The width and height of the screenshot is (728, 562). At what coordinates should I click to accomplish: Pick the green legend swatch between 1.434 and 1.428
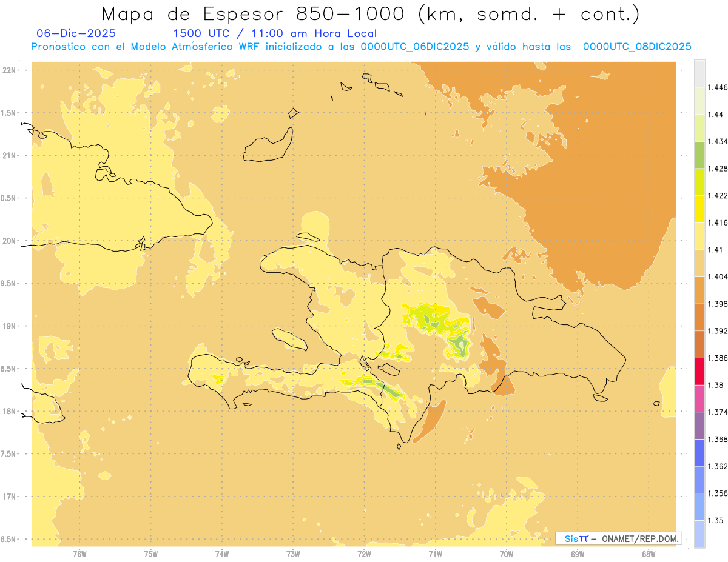699,155
